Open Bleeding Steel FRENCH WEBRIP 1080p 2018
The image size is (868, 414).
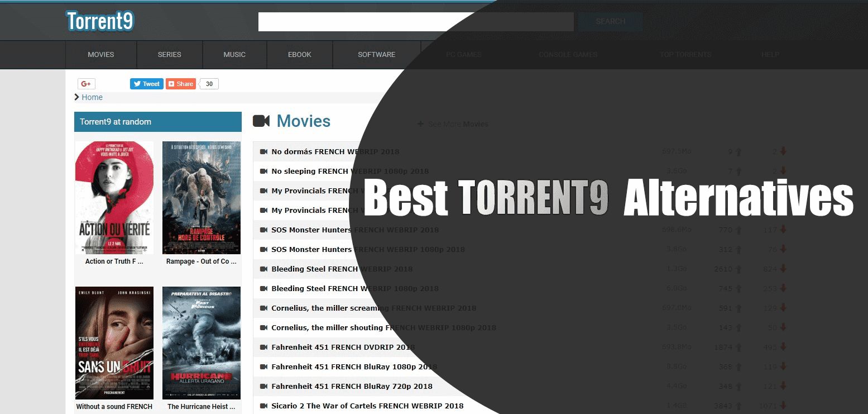tap(355, 288)
